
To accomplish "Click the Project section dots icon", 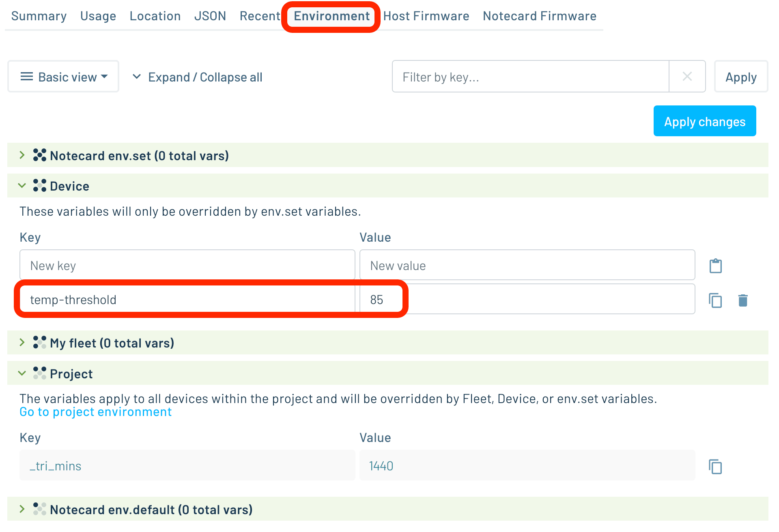I will 40,373.
